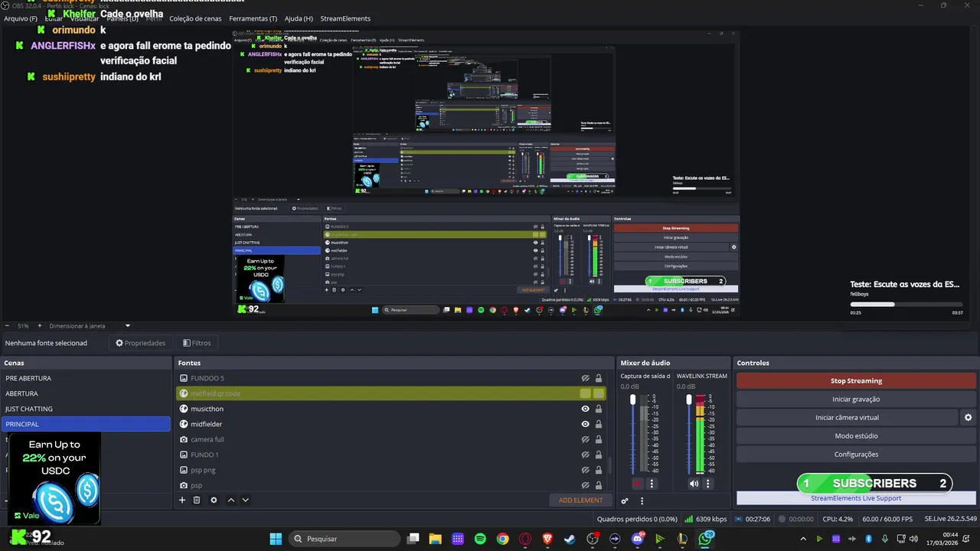The height and width of the screenshot is (551, 980).
Task: Click Iniciar gravação button
Action: 856,399
